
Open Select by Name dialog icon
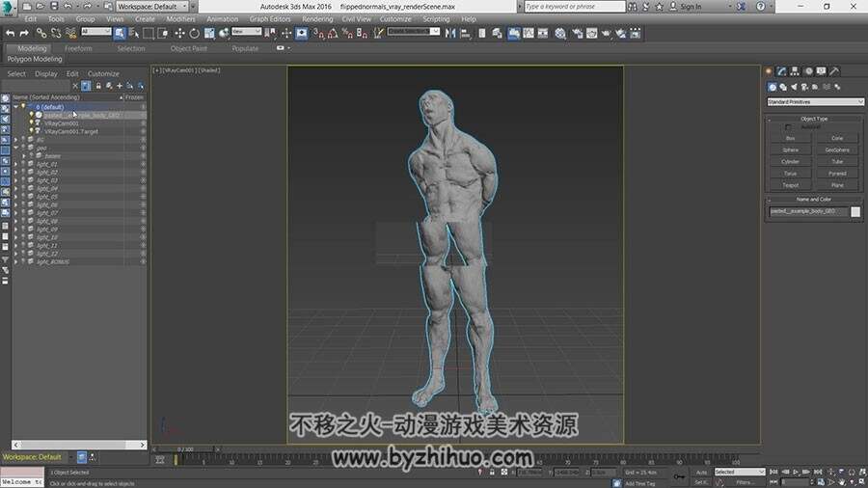(x=134, y=33)
